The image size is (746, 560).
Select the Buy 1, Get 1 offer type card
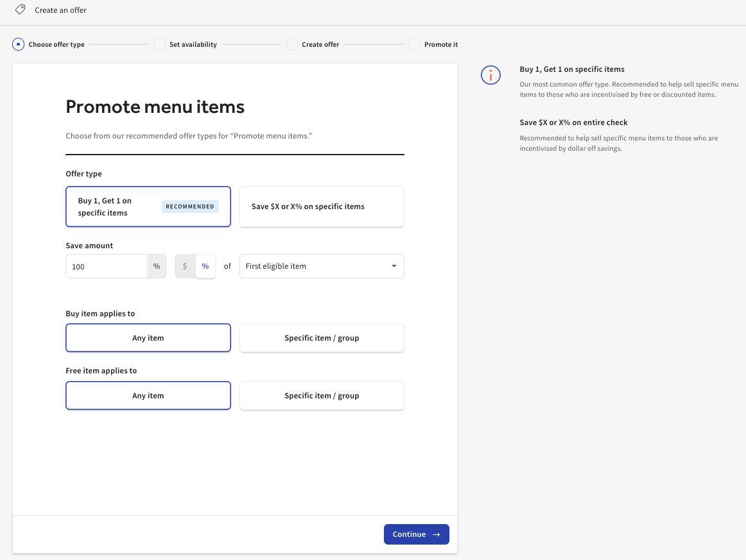pos(148,207)
